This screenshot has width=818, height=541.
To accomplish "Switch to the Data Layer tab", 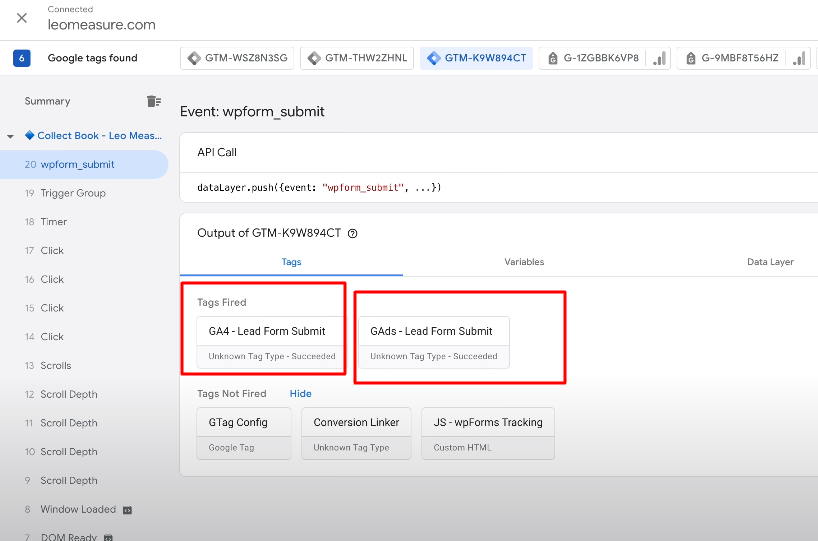I will pyautogui.click(x=770, y=262).
